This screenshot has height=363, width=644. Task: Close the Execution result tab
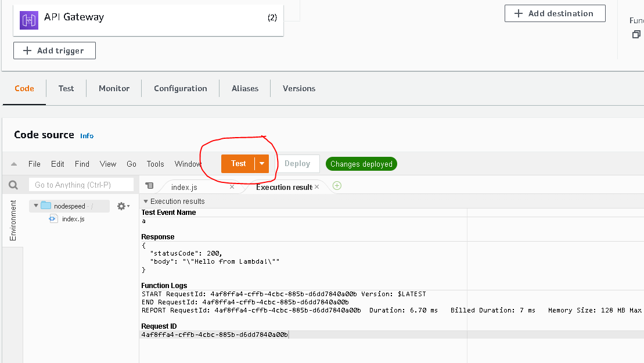pos(317,187)
